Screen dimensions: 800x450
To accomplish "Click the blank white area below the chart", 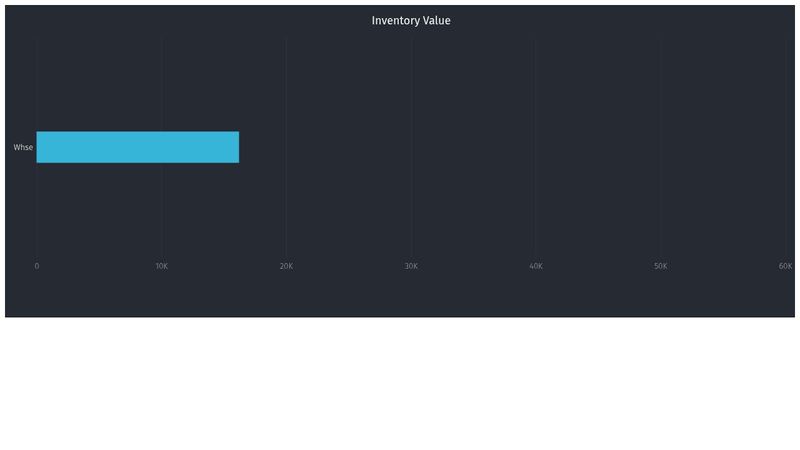I will pyautogui.click(x=400, y=385).
